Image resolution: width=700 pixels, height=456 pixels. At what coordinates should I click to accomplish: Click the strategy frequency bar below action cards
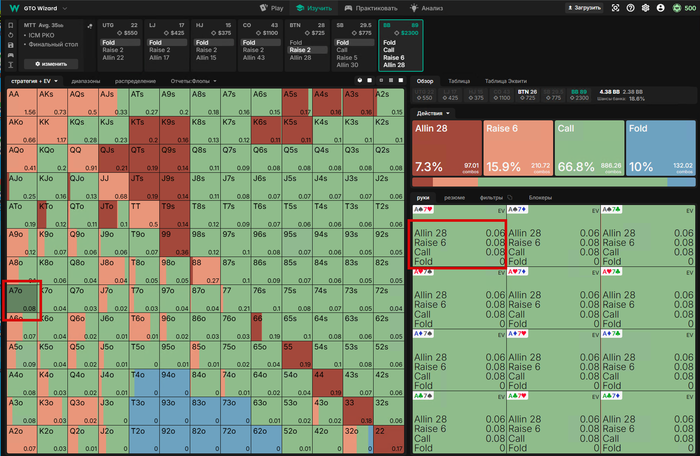click(x=554, y=182)
